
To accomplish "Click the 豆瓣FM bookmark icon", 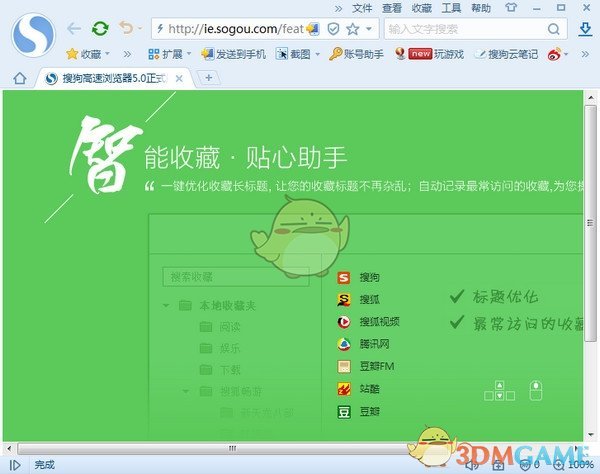I will coord(344,366).
